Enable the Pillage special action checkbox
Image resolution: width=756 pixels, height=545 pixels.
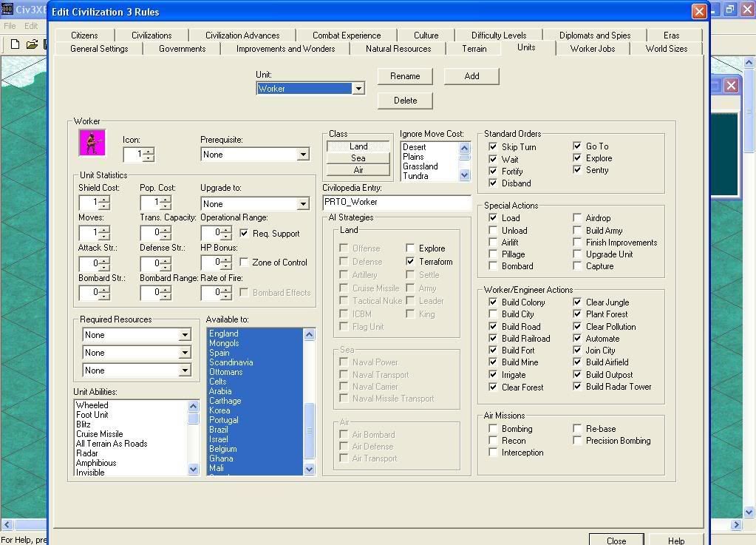pos(493,254)
